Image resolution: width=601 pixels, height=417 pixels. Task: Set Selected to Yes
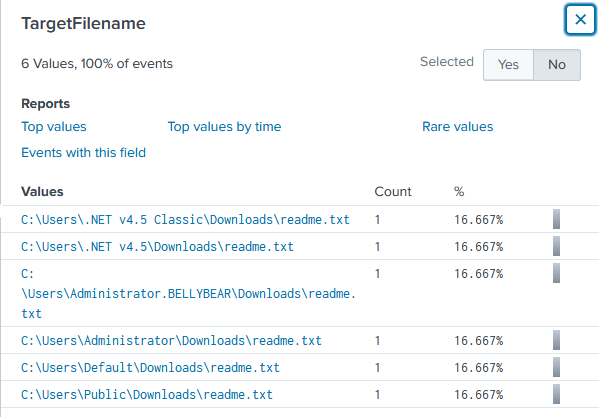click(x=508, y=65)
